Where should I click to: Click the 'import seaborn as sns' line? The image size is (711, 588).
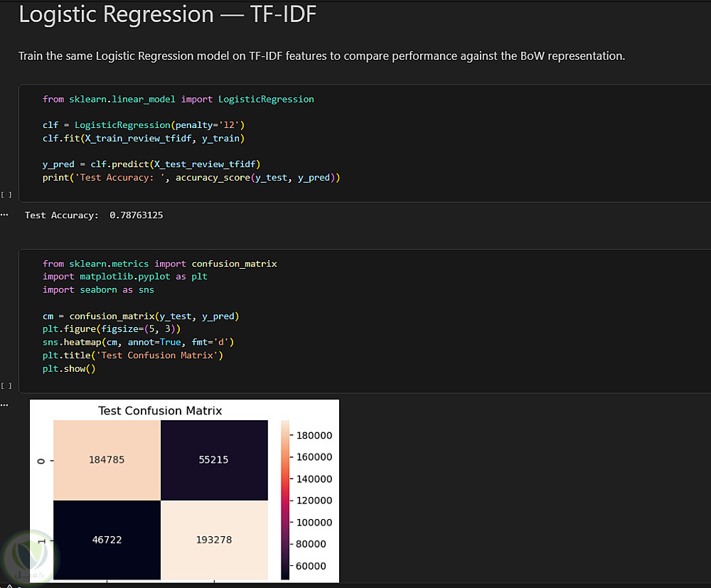tap(98, 289)
